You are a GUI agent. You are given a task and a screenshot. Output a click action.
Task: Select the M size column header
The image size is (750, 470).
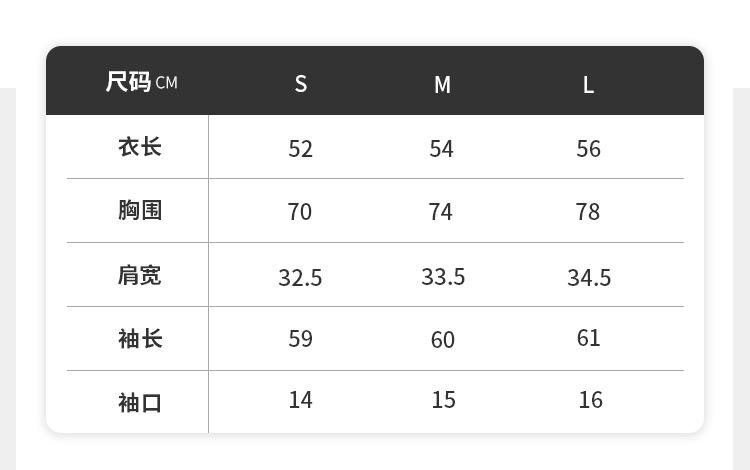pyautogui.click(x=442, y=85)
